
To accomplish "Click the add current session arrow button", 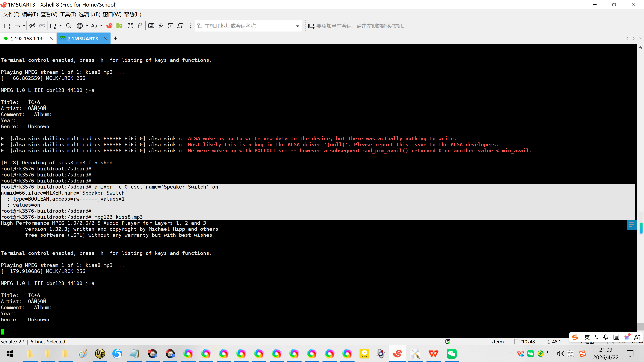I will pos(311,26).
